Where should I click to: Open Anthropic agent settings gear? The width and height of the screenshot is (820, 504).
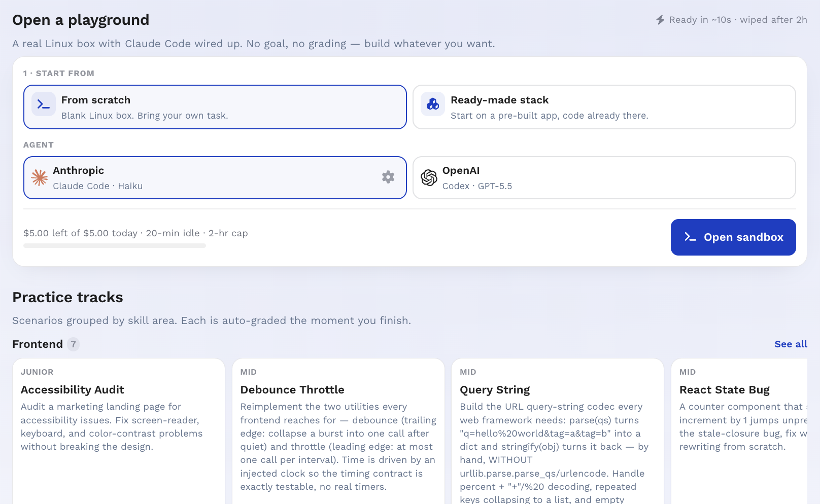pos(388,177)
